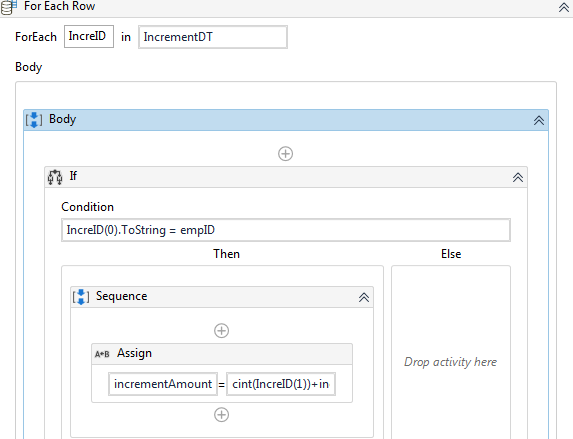This screenshot has width=573, height=439.
Task: Click the If activity flowchart icon
Action: click(x=55, y=177)
